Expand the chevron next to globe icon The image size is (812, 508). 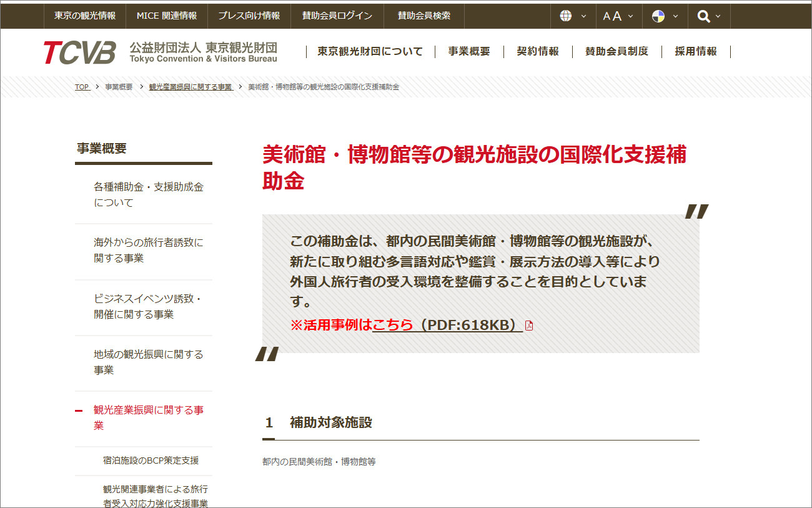point(584,16)
